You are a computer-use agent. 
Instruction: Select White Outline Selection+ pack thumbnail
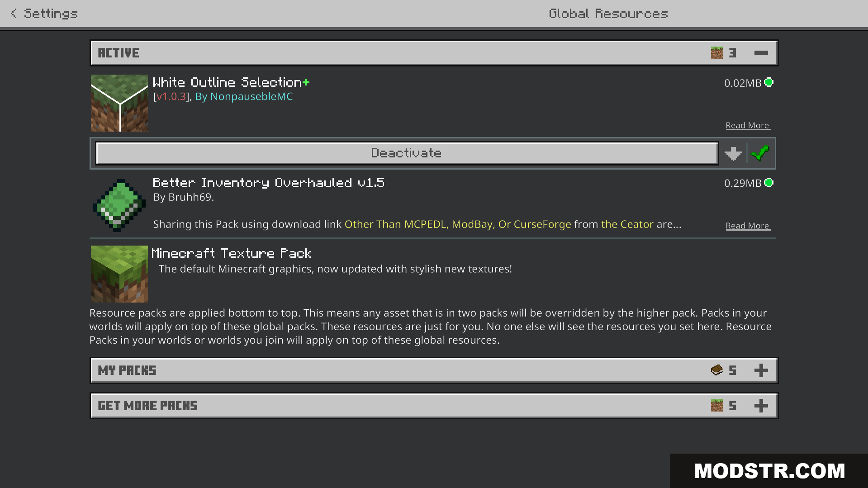(x=119, y=103)
